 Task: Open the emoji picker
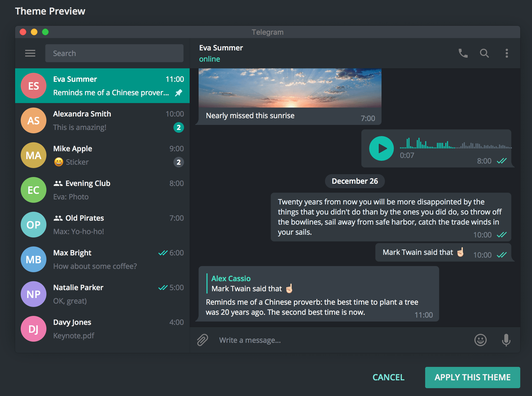pyautogui.click(x=481, y=340)
